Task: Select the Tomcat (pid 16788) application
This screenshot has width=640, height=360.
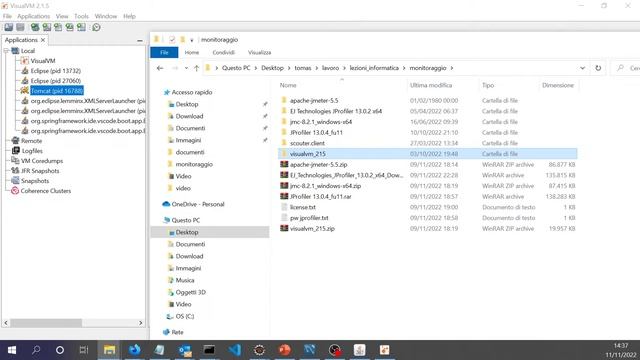Action: (x=57, y=91)
